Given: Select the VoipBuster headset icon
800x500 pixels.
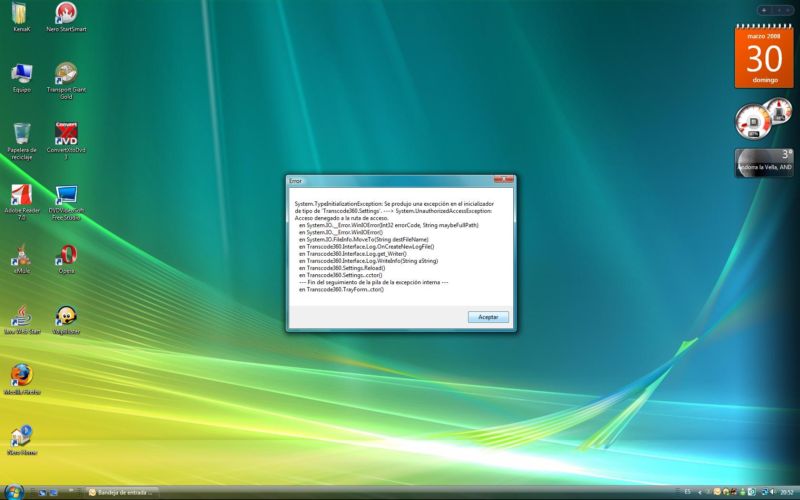Looking at the screenshot, I should click(x=66, y=320).
